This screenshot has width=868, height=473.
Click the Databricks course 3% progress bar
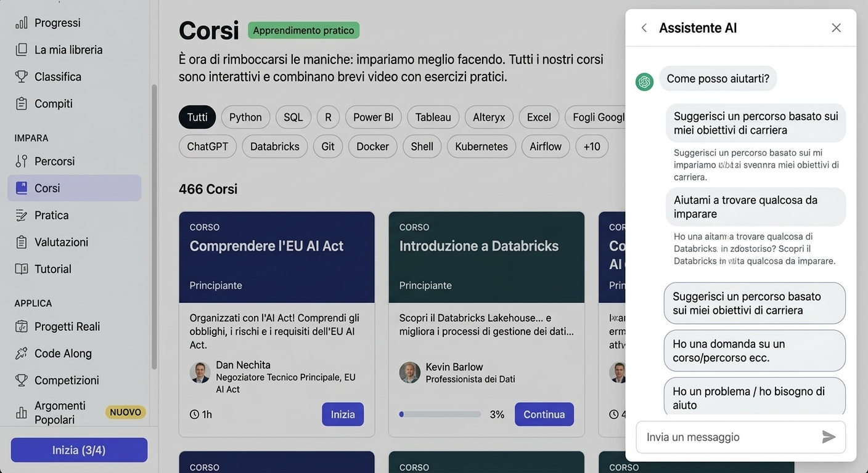(440, 414)
